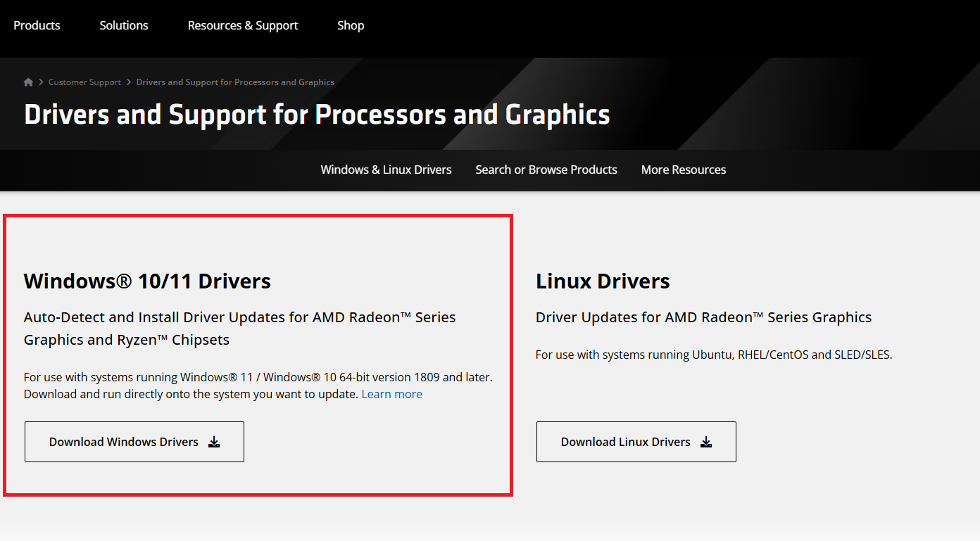The width and height of the screenshot is (980, 541).
Task: Select Windows & Linux Drivers tab
Action: point(386,170)
